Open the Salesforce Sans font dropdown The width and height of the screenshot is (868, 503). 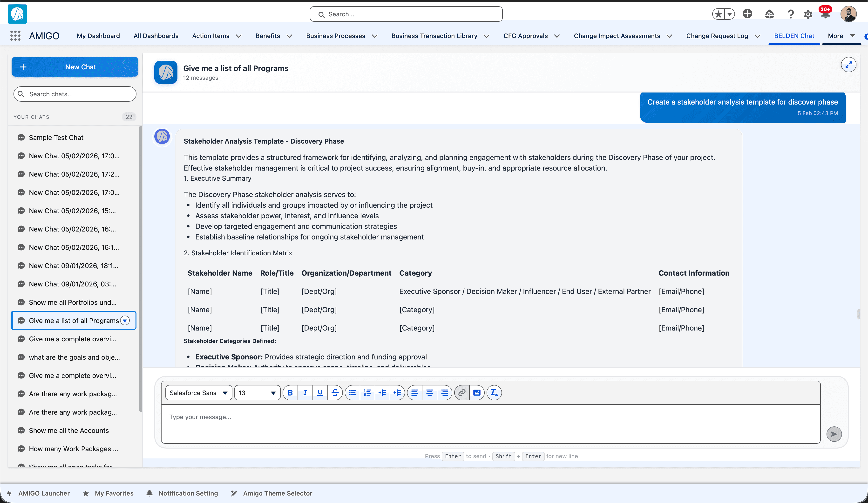(x=199, y=393)
